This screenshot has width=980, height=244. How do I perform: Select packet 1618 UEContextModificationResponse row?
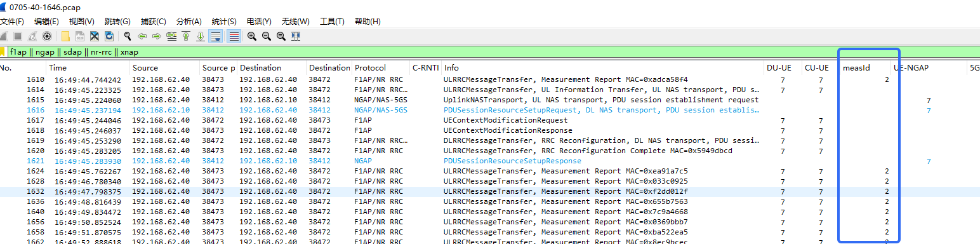click(490, 131)
